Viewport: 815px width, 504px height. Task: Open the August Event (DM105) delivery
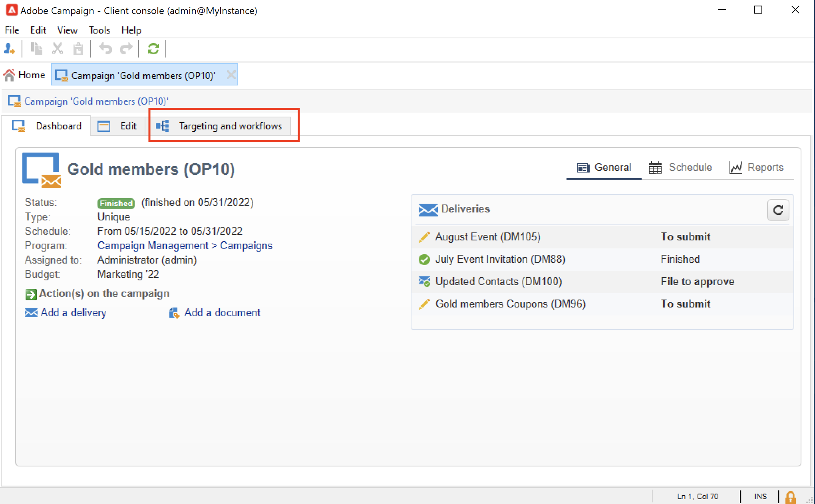(488, 237)
